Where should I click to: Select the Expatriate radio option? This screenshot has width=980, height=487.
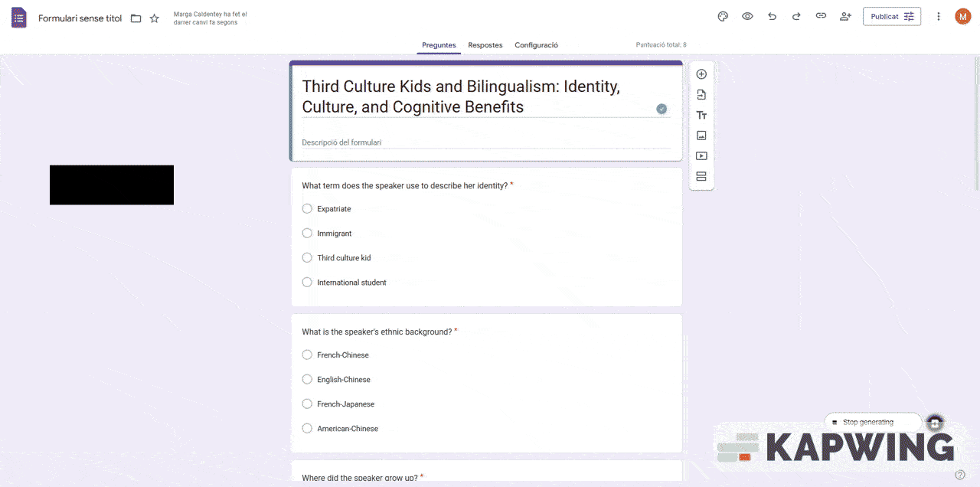[x=307, y=209]
